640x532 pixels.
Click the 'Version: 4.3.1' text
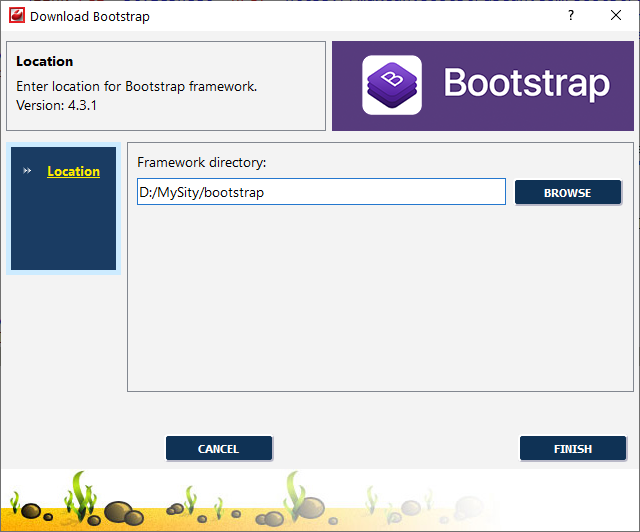coord(57,105)
